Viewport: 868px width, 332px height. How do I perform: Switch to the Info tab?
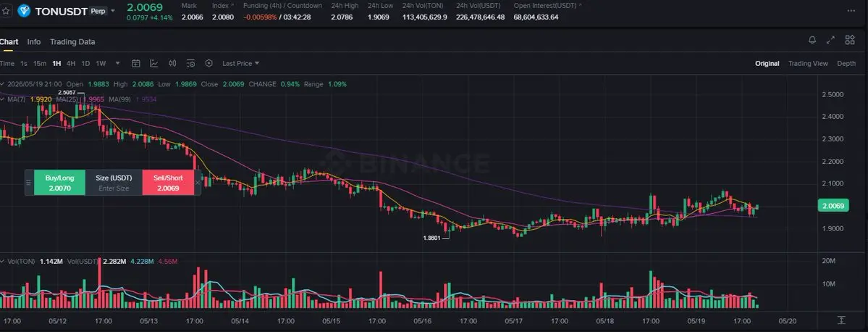34,41
